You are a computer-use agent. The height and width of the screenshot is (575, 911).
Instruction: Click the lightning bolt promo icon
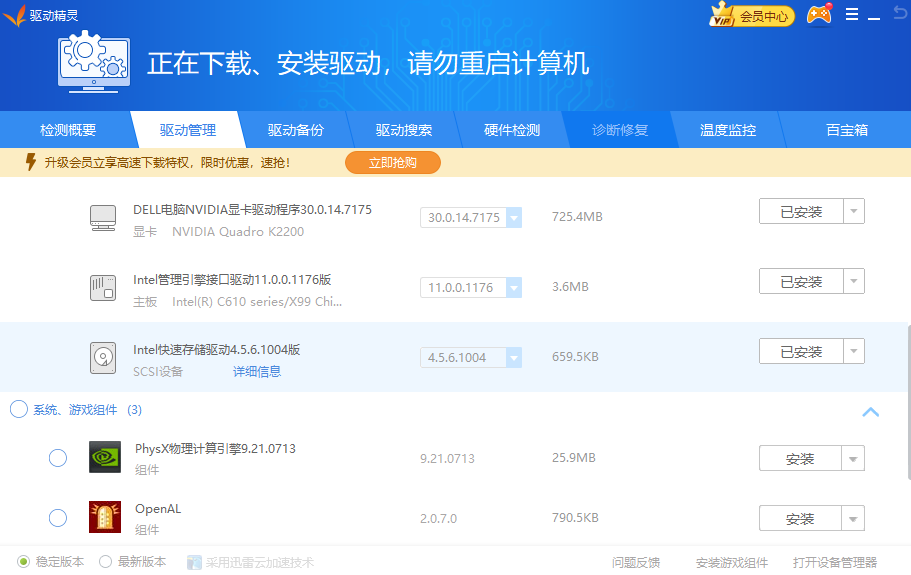[x=31, y=162]
